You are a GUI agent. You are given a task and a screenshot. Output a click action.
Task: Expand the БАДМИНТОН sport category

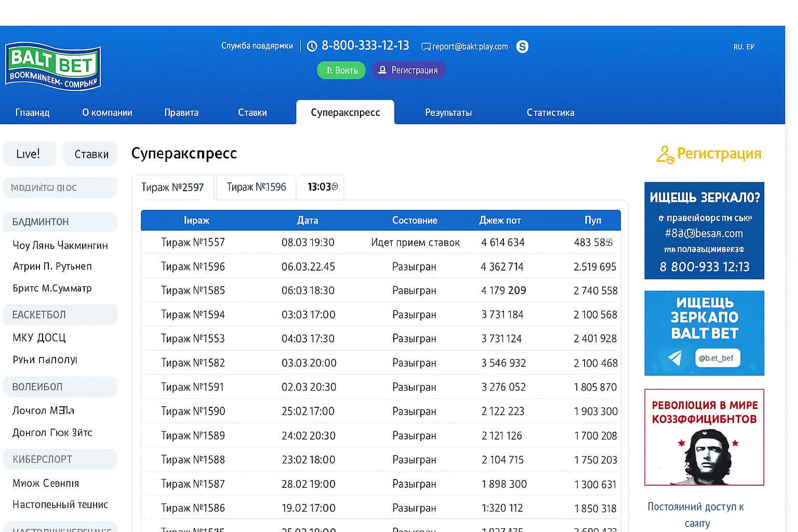(x=60, y=222)
